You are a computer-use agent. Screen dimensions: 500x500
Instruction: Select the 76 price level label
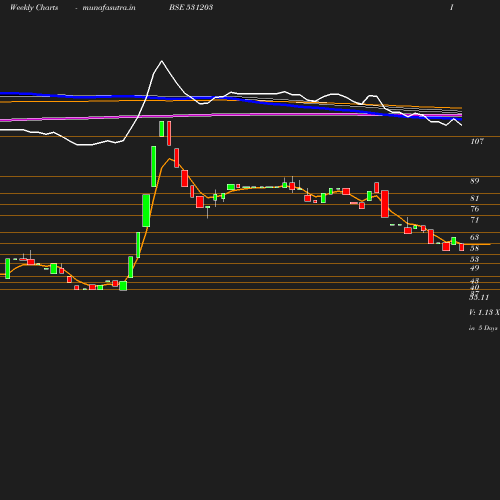(x=475, y=209)
